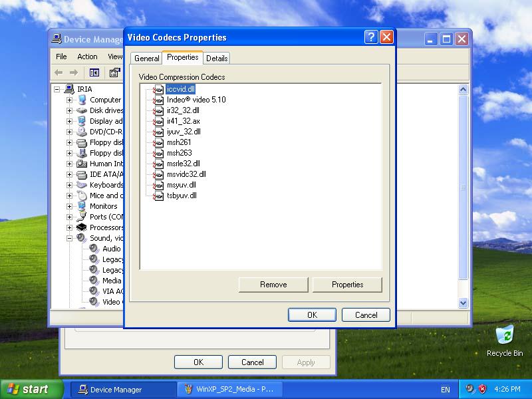Screen dimensions: 532x399
Task: Select the Properties tab
Action: point(182,57)
